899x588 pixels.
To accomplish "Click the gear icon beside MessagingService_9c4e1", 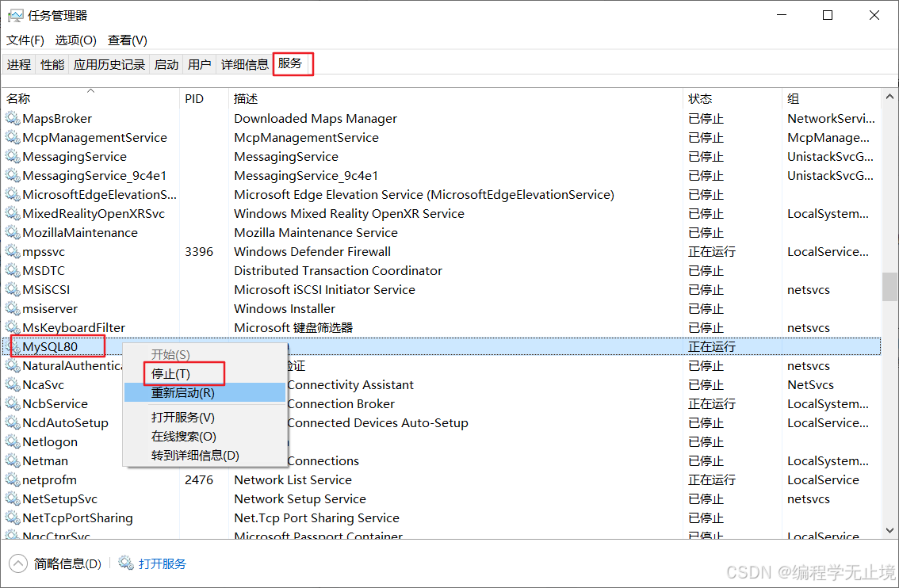I will (13, 175).
